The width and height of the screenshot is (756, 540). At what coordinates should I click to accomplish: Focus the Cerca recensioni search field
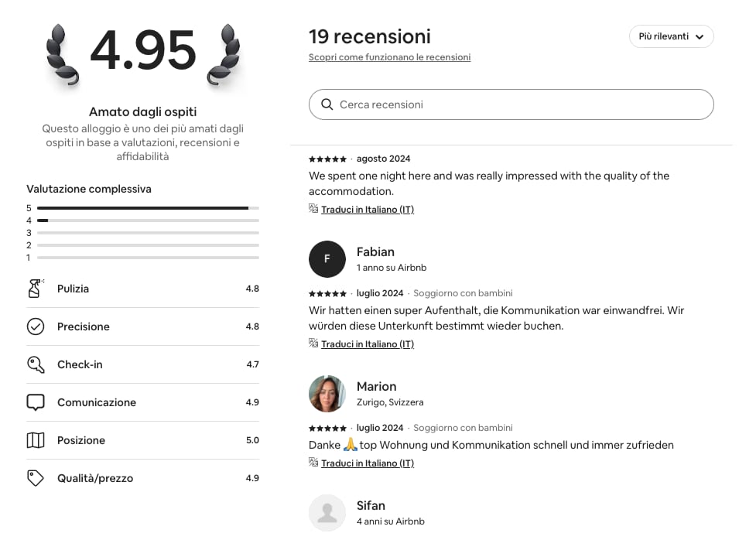[x=511, y=104]
